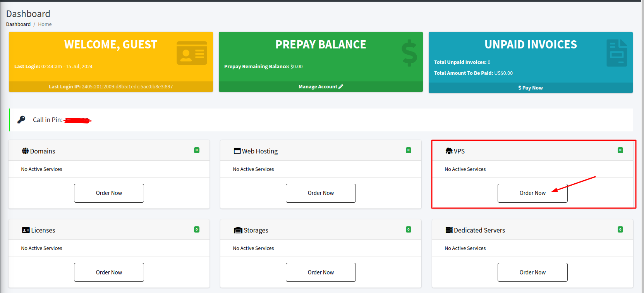
Task: Click Pay Now in Unpaid Invoices card
Action: pyautogui.click(x=531, y=88)
